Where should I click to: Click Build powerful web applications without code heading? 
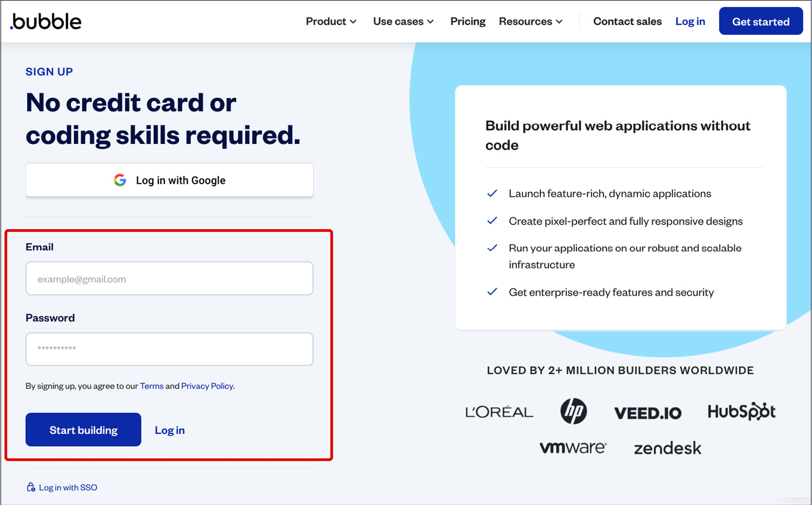click(x=618, y=135)
